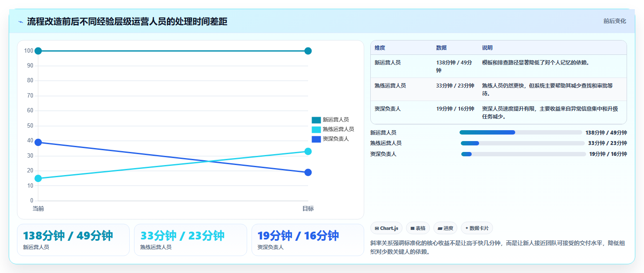Click the icon inside the 进度 chip
Image resolution: width=644 pixels, height=273 pixels.
[x=440, y=228]
